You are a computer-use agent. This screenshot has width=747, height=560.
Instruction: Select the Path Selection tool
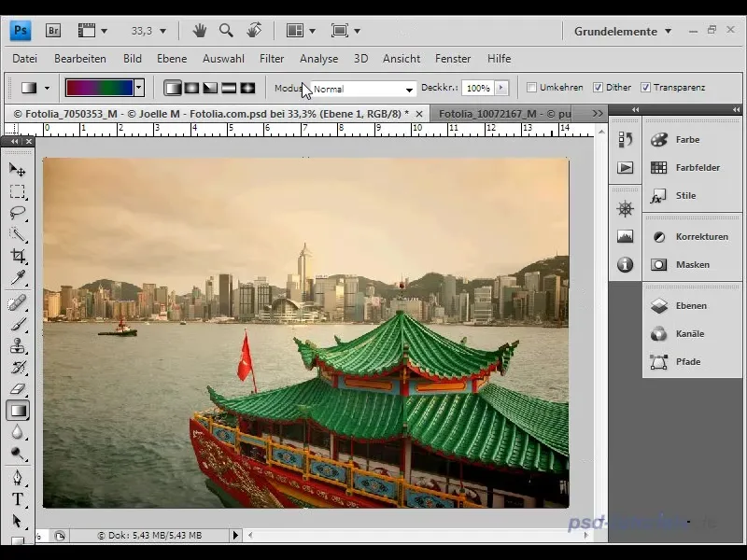18,521
